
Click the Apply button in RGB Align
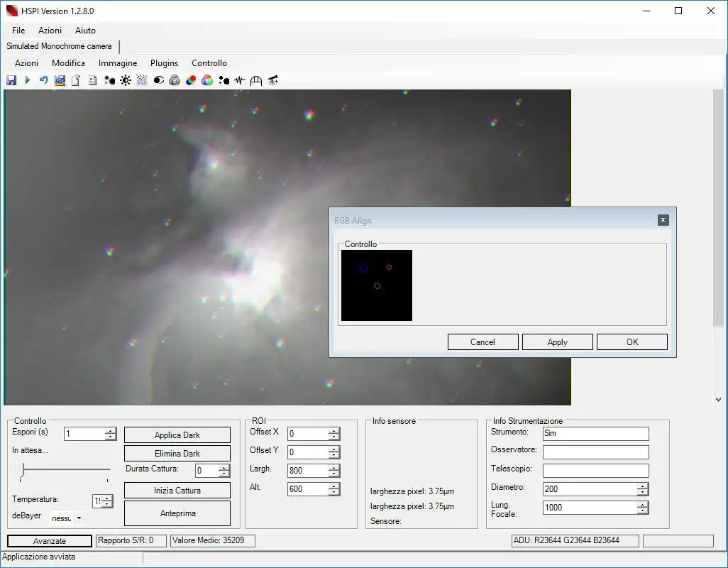point(557,342)
